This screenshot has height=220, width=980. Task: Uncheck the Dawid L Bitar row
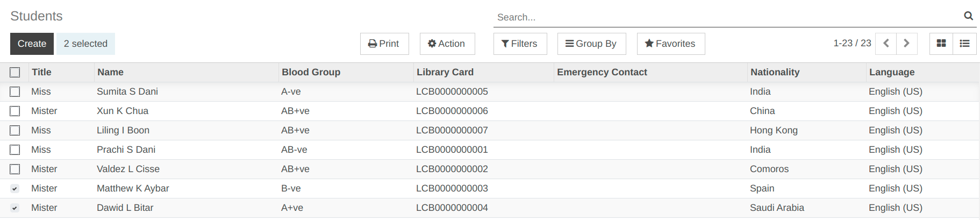click(15, 208)
